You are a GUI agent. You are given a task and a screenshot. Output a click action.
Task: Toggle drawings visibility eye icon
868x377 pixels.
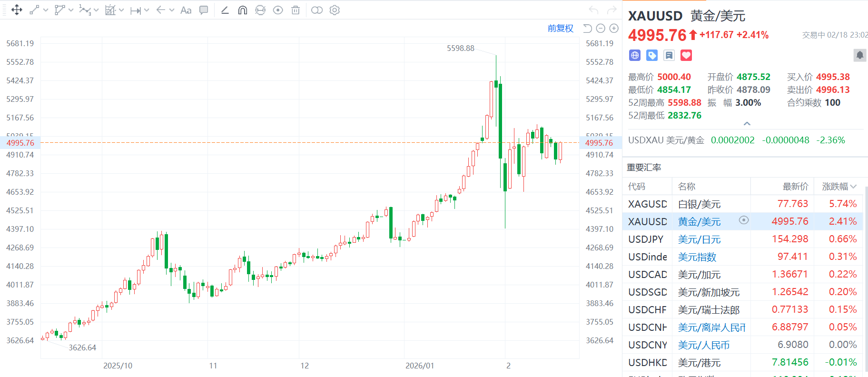click(x=278, y=10)
